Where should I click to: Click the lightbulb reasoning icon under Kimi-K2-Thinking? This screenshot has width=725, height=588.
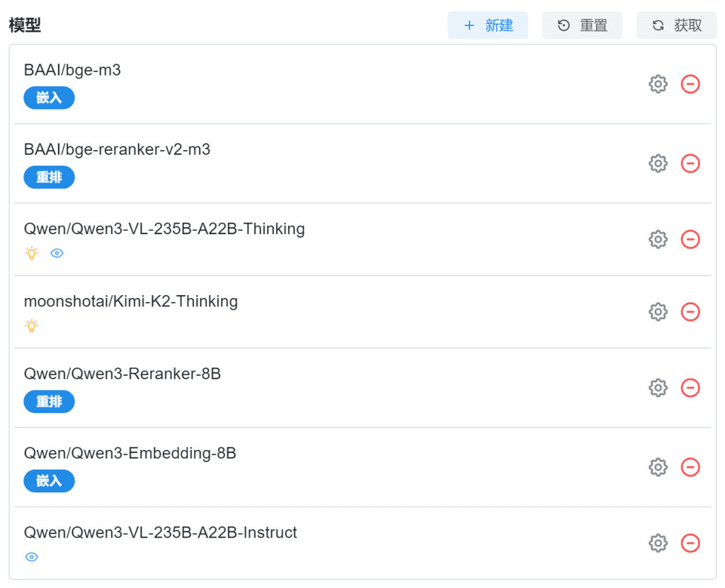click(x=31, y=326)
